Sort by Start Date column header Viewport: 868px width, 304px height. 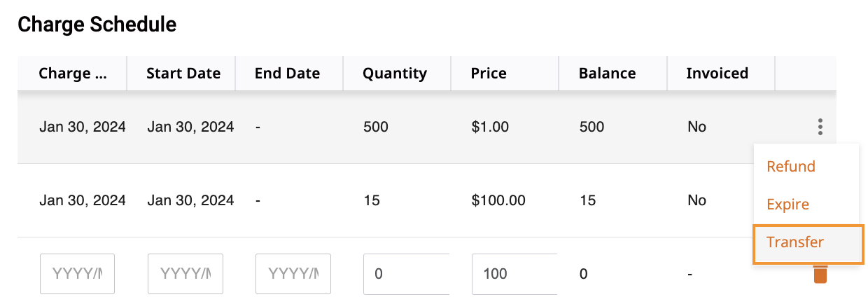tap(183, 74)
